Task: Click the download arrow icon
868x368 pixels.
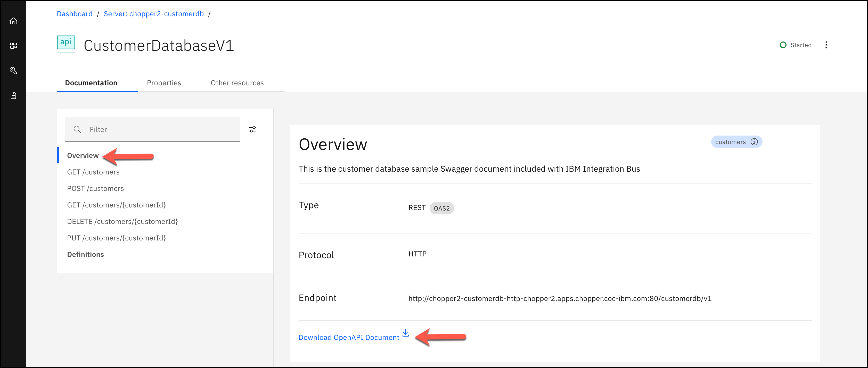Action: 406,333
